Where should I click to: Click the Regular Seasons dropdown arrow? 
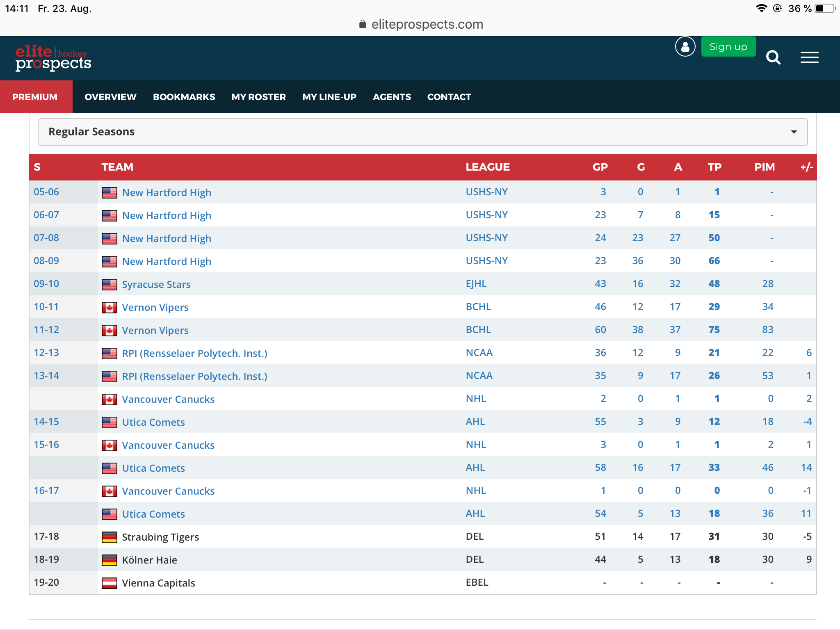coord(794,132)
